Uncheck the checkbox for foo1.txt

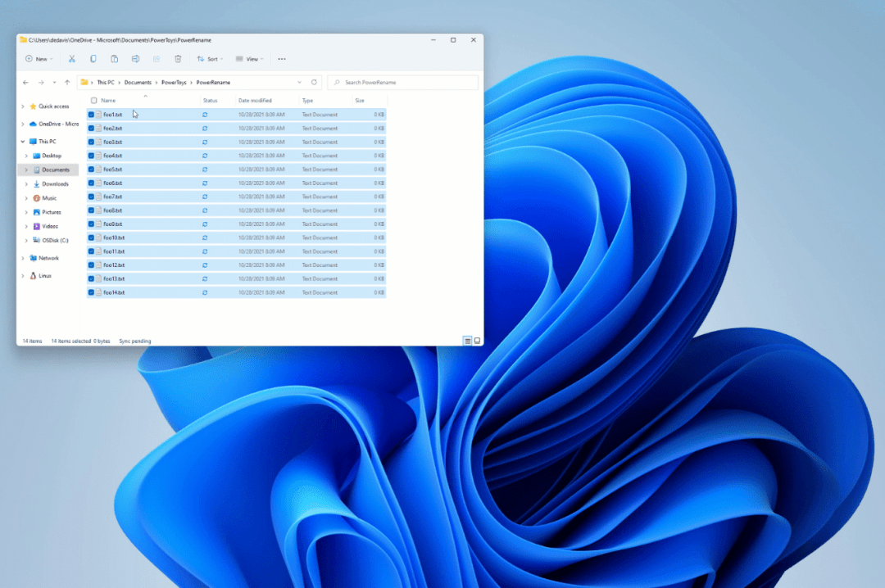(x=91, y=115)
